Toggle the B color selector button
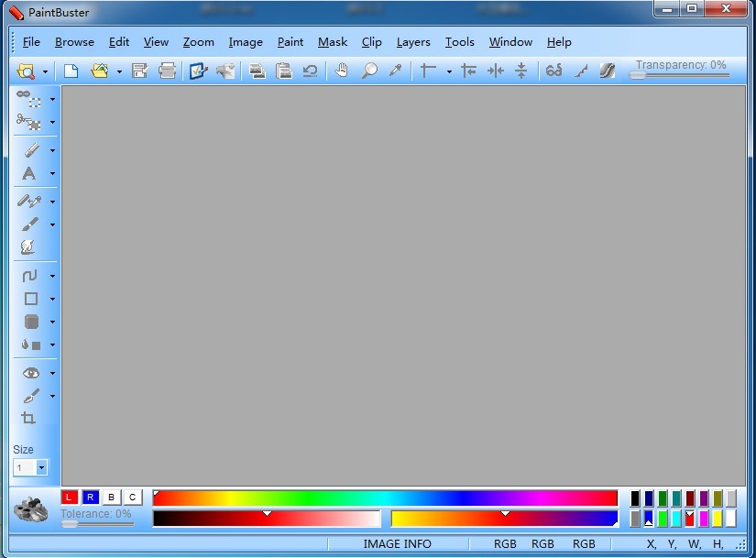756x558 pixels. coord(112,498)
